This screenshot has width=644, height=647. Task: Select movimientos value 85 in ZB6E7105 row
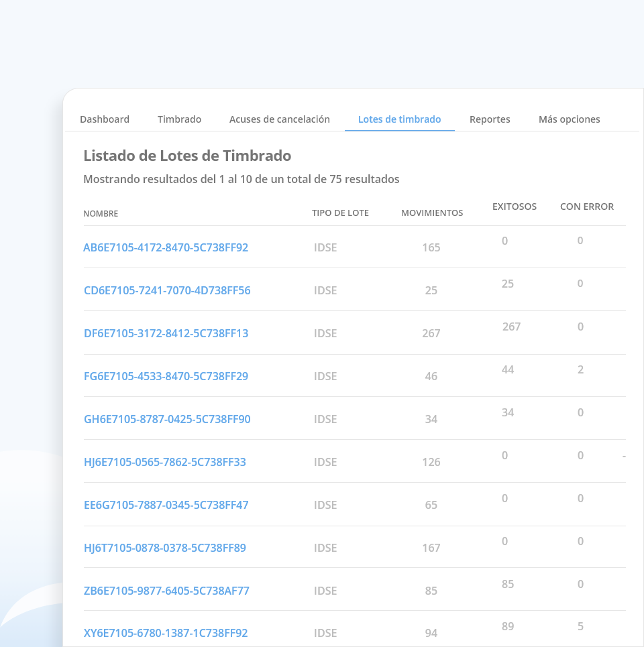coord(431,591)
